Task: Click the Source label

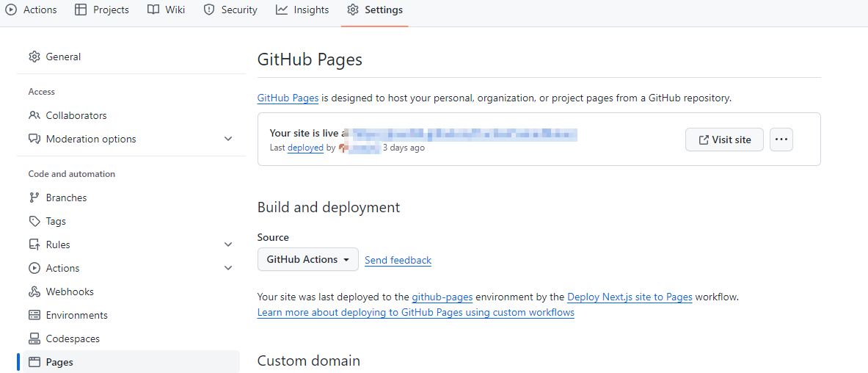Action: tap(273, 237)
